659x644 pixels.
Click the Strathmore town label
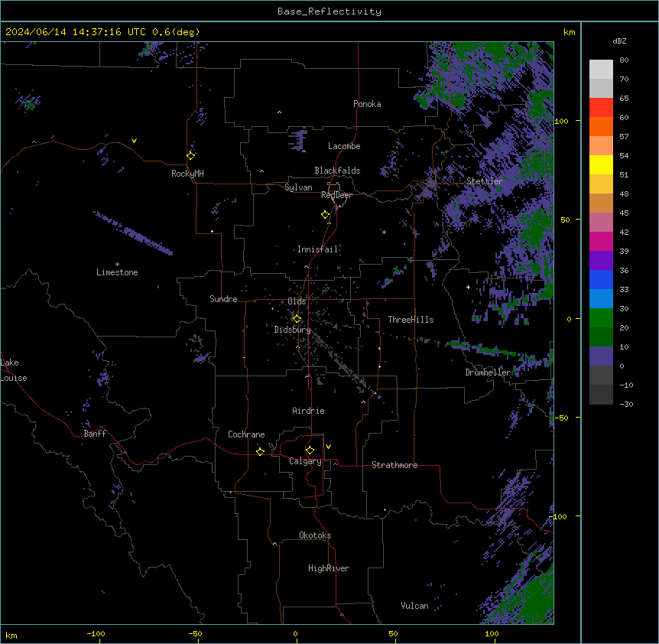click(x=394, y=465)
